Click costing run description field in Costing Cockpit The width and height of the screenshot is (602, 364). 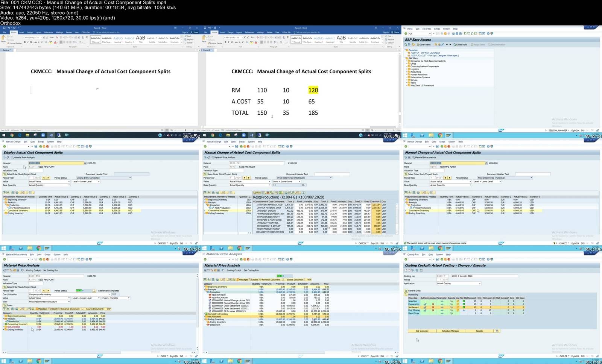[x=485, y=276]
